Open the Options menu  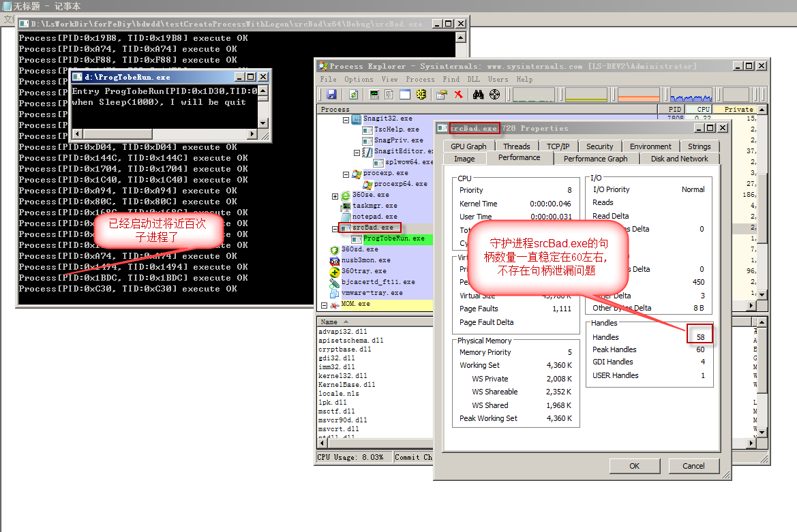(x=359, y=79)
